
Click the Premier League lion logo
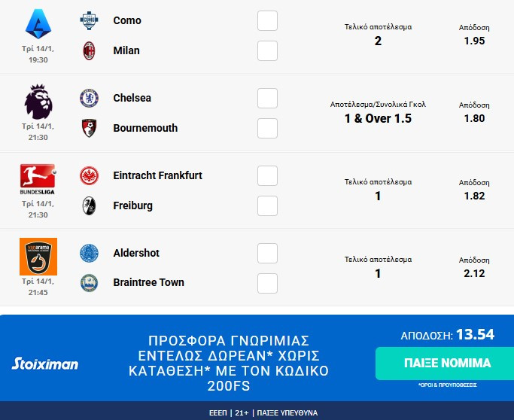click(38, 101)
